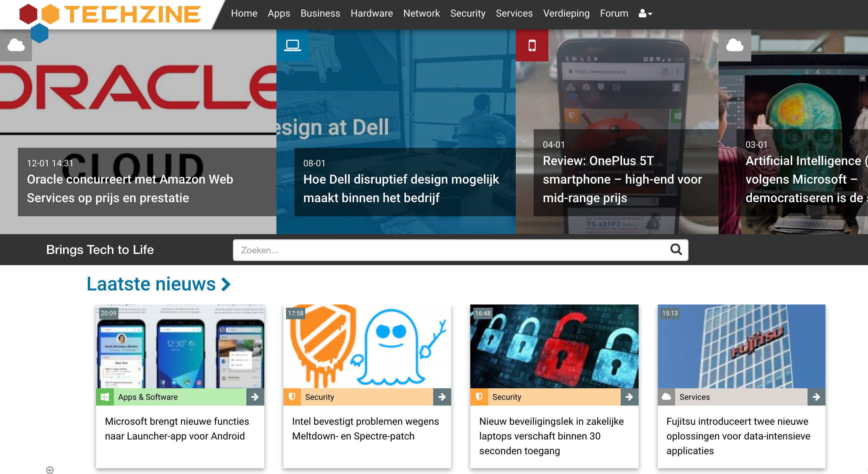
Task: Click the arrow on the Intel Meltdown card
Action: tap(442, 397)
